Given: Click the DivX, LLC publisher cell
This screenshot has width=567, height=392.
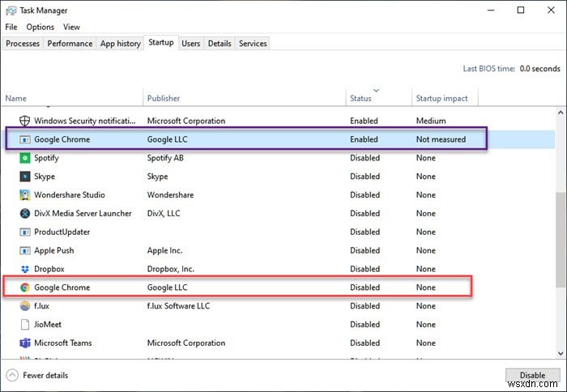Looking at the screenshot, I should click(164, 213).
